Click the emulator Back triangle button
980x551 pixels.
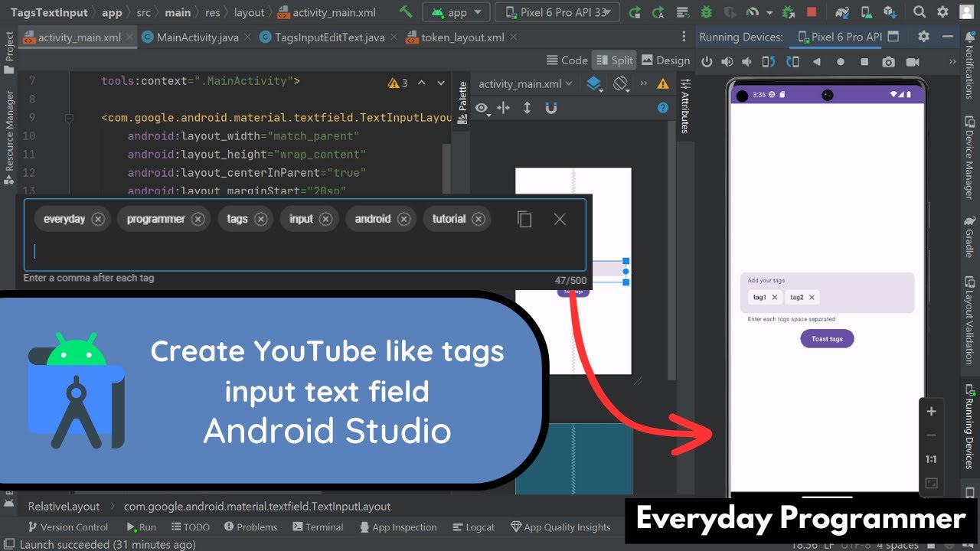click(x=817, y=62)
